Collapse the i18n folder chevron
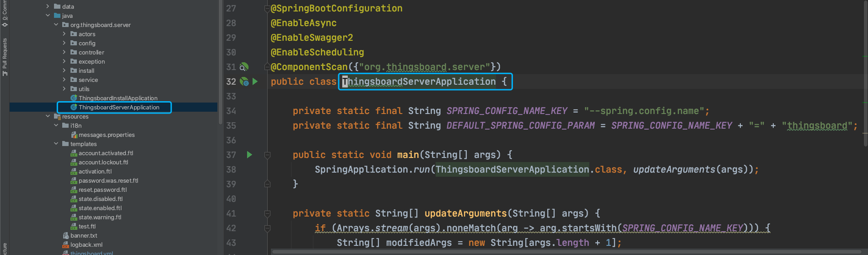 56,125
